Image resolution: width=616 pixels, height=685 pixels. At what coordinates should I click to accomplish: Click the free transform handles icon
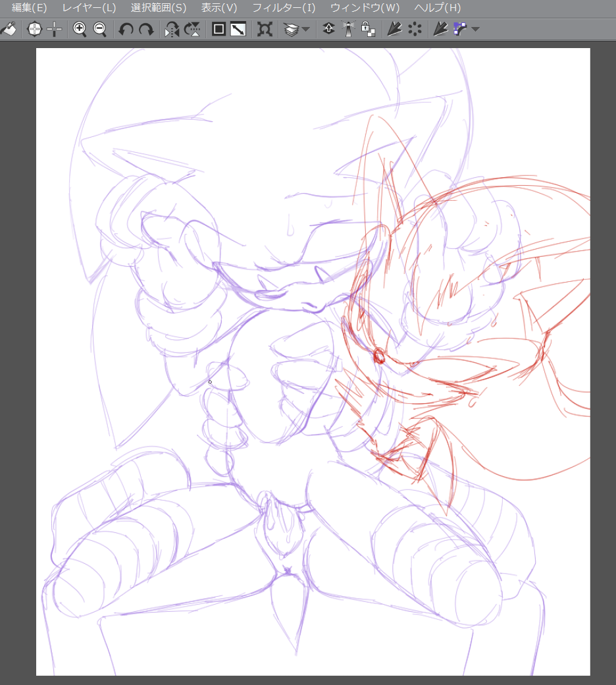[265, 29]
